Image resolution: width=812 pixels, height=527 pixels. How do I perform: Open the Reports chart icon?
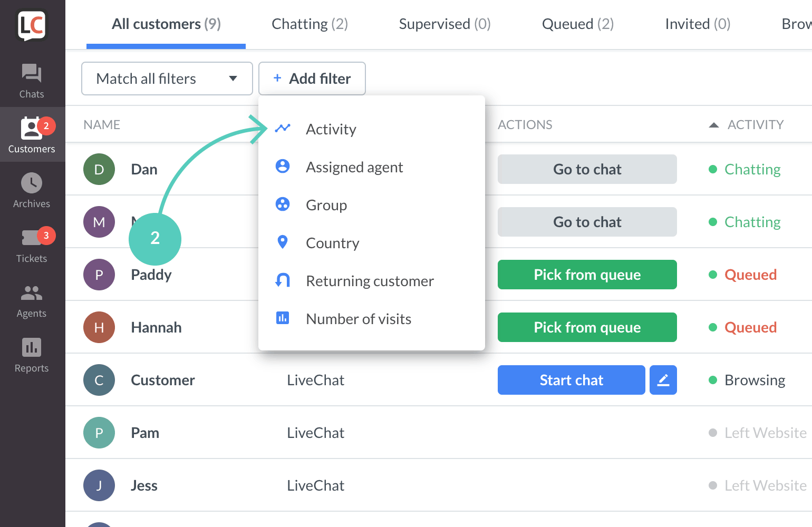click(x=32, y=347)
